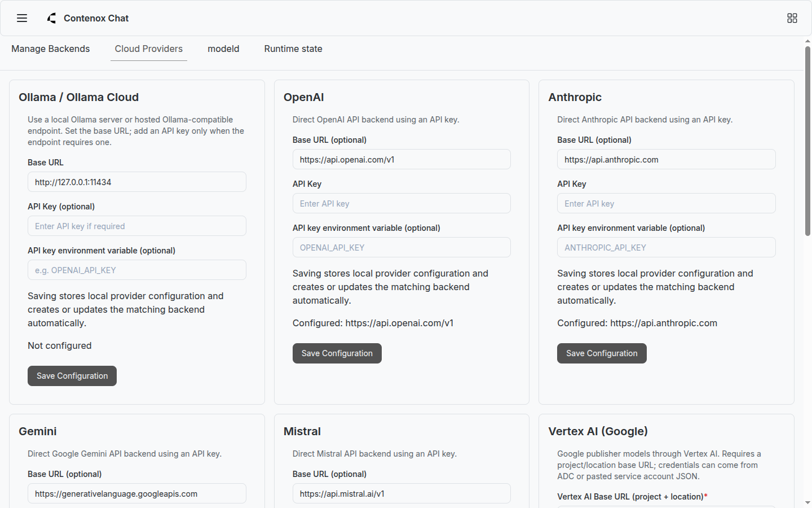Save Configuration for Anthropic
Screen dimensions: 812x508
(x=602, y=353)
